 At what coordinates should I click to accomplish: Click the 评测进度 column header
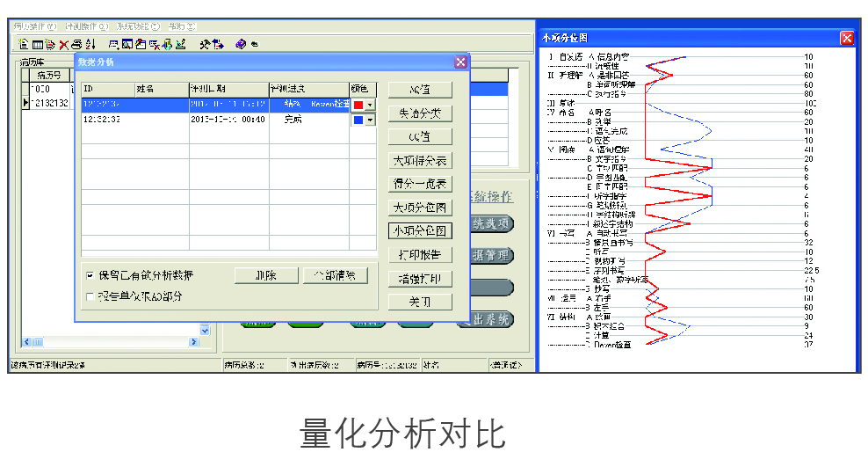(x=309, y=89)
